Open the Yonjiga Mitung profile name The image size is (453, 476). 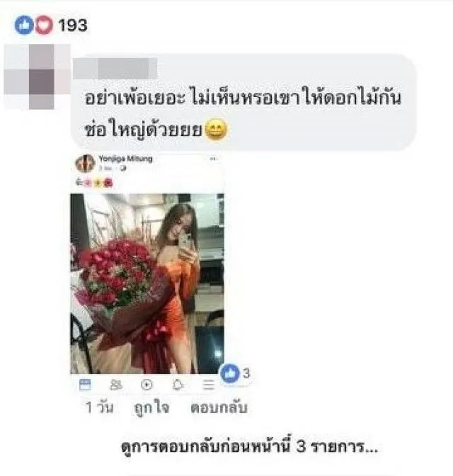tap(125, 159)
